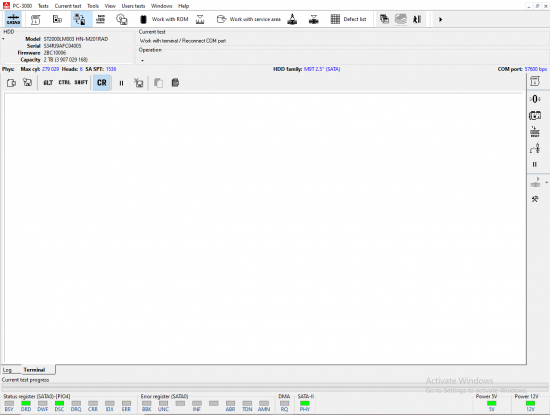This screenshot has width=550, height=415.
Task: Click the spindle icon in right sidebar
Action: click(x=535, y=148)
